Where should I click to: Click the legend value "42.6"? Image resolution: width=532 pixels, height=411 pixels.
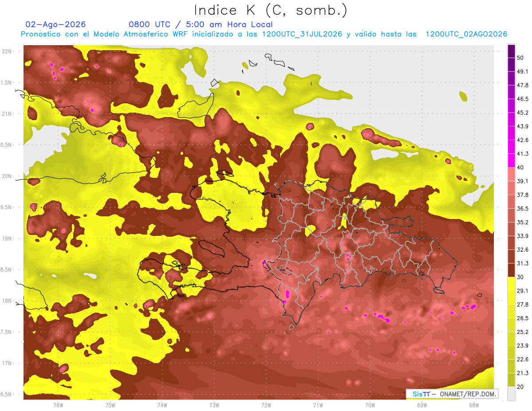pyautogui.click(x=522, y=140)
